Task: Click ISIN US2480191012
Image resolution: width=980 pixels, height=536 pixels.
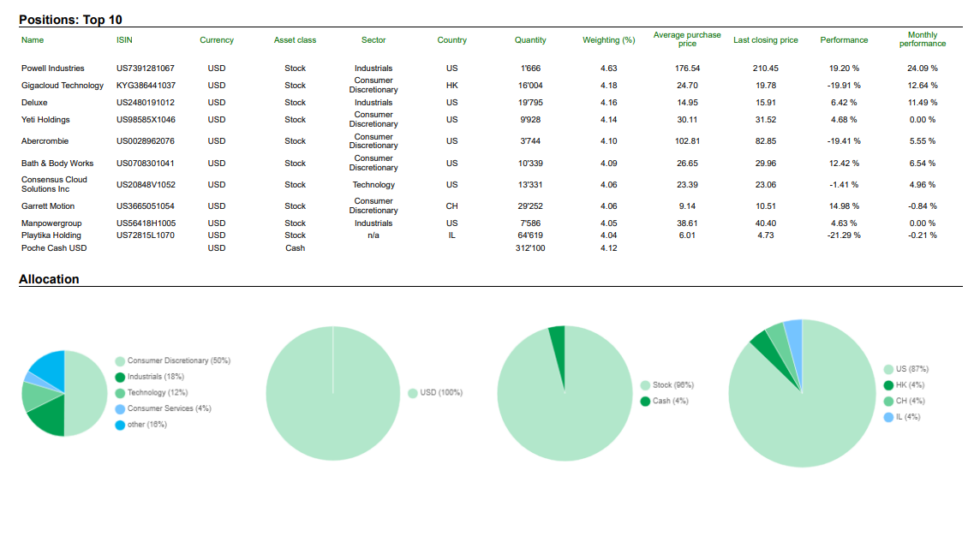Action: click(146, 103)
